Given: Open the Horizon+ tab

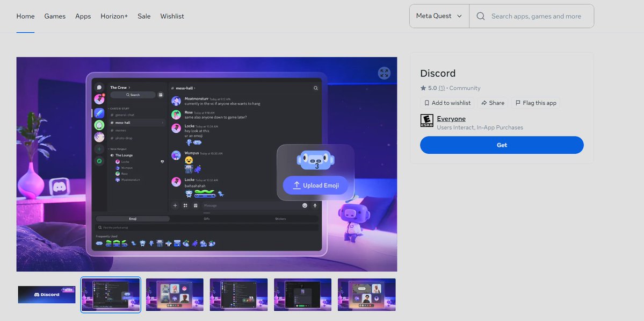Looking at the screenshot, I should [114, 16].
